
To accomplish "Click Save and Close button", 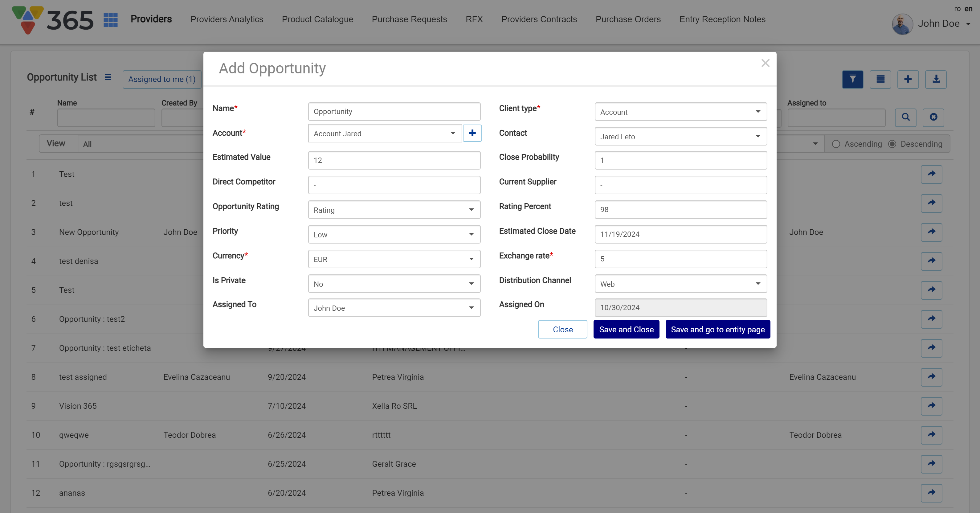I will [626, 330].
